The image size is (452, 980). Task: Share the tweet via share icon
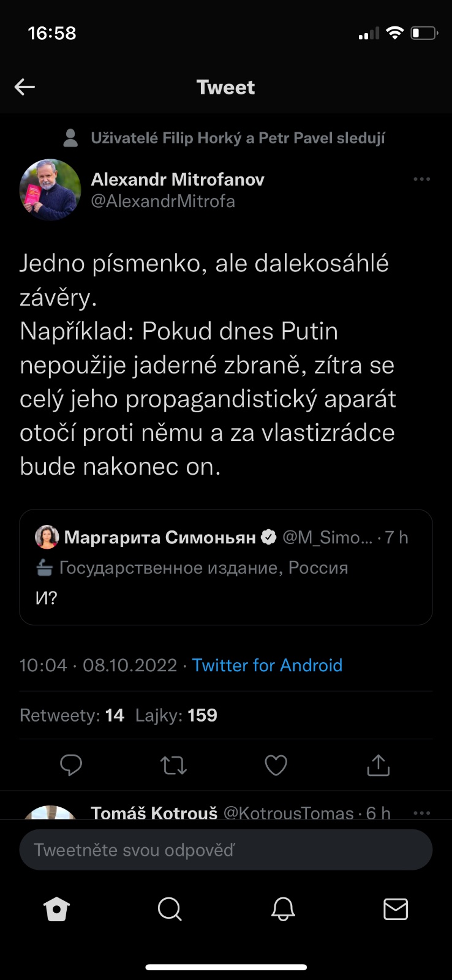click(378, 765)
